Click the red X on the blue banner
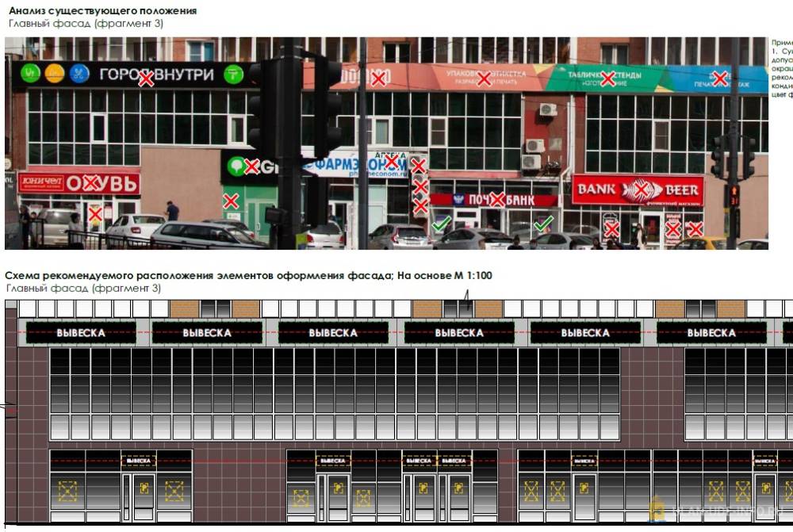This screenshot has width=793, height=532. coord(720,78)
